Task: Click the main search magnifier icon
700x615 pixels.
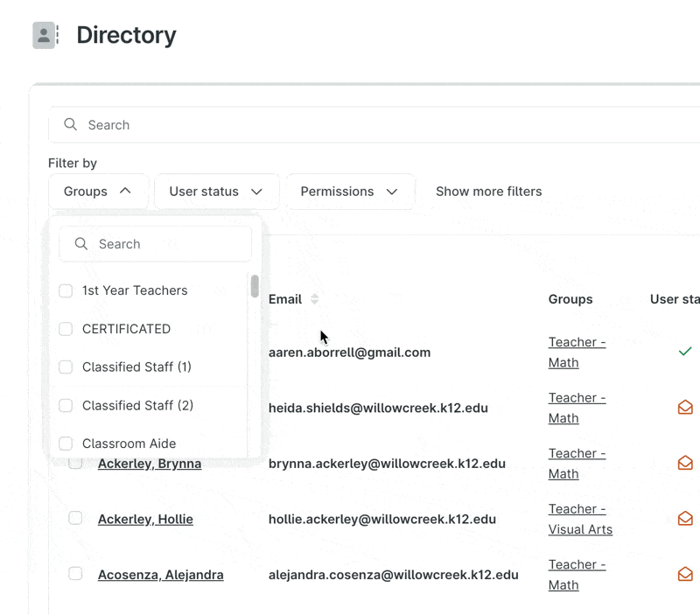Action: (x=70, y=124)
